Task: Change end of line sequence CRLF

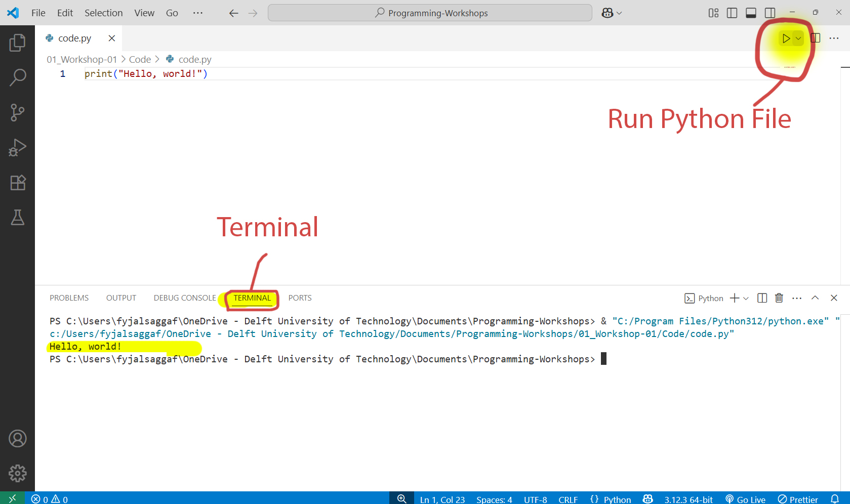Action: click(568, 499)
